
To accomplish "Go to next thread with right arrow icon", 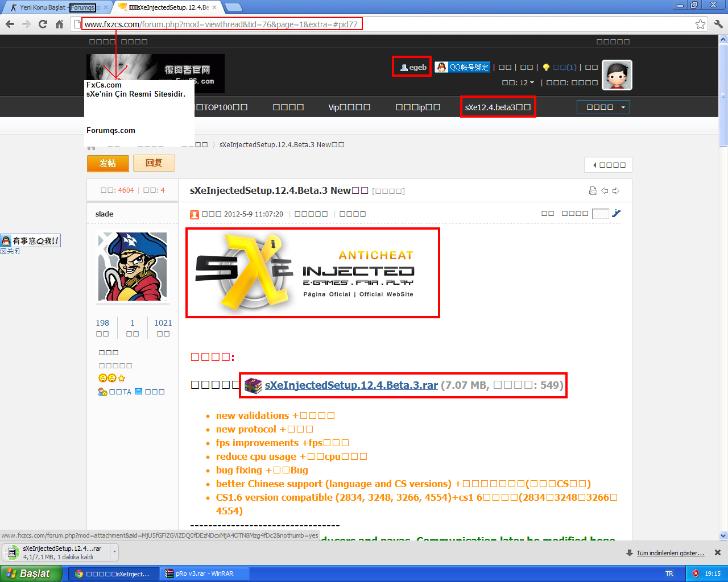I will 616,191.
